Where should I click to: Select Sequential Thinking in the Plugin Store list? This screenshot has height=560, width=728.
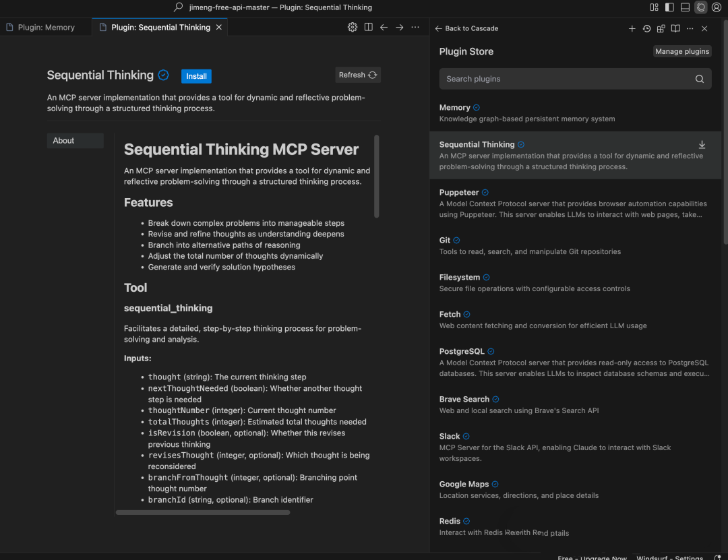[575, 155]
